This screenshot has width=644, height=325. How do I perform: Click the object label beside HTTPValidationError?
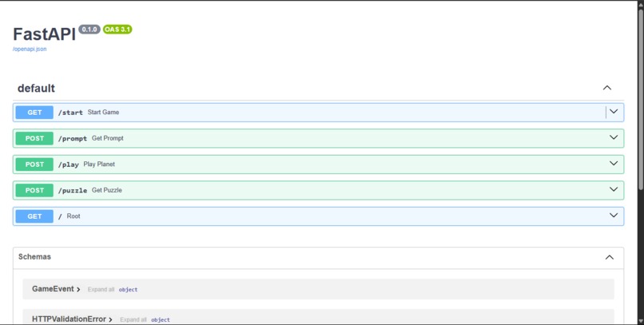pos(160,319)
